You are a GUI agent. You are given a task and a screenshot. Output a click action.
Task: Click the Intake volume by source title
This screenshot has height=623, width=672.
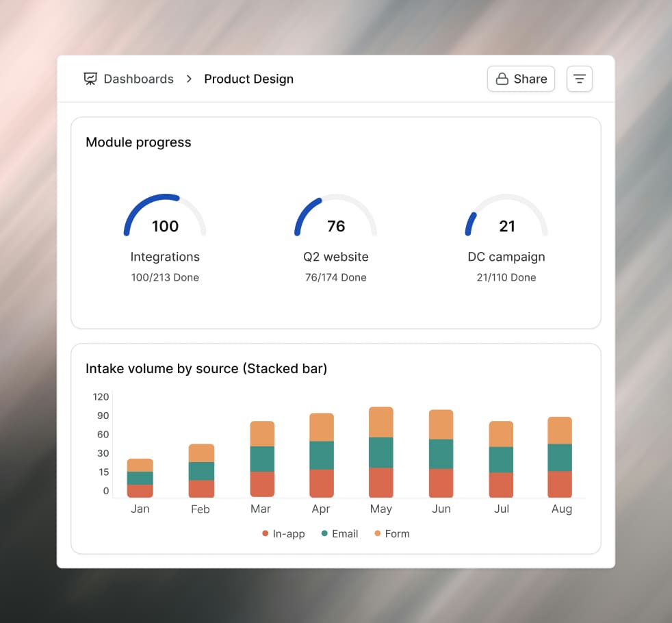pyautogui.click(x=206, y=369)
